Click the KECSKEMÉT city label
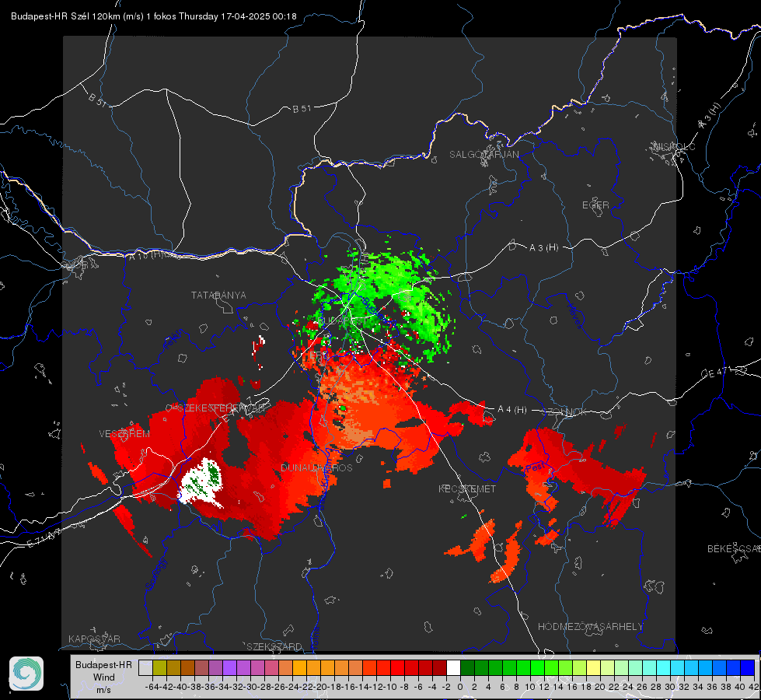761x700 pixels. click(467, 488)
